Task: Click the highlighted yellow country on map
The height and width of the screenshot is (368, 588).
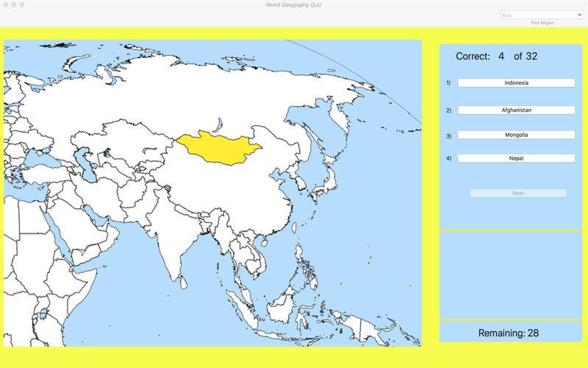Action: click(x=219, y=149)
